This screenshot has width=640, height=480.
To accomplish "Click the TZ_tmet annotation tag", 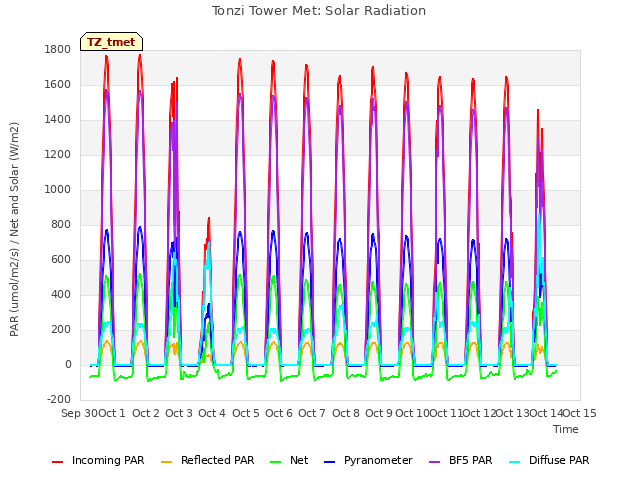I will [111, 42].
